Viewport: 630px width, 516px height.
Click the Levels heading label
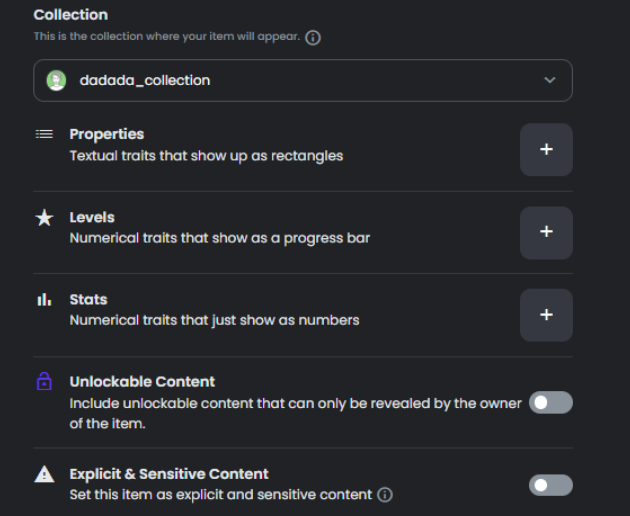coord(92,217)
